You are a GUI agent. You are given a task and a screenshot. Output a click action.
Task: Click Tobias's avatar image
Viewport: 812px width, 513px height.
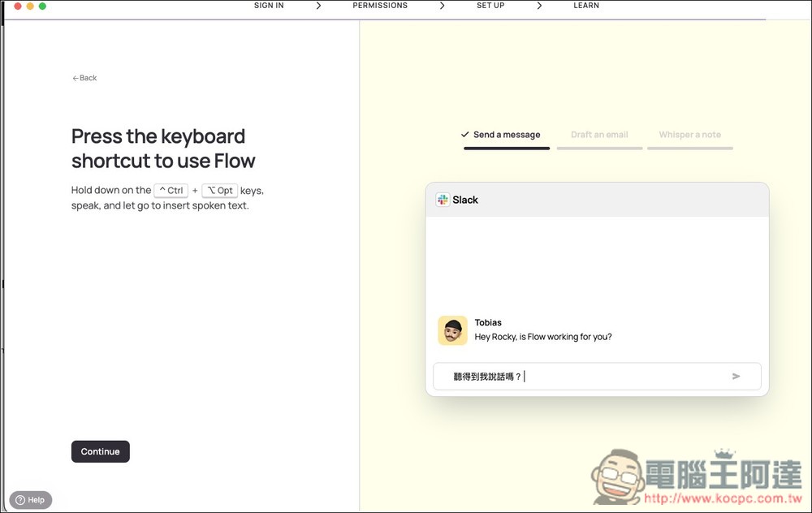452,330
